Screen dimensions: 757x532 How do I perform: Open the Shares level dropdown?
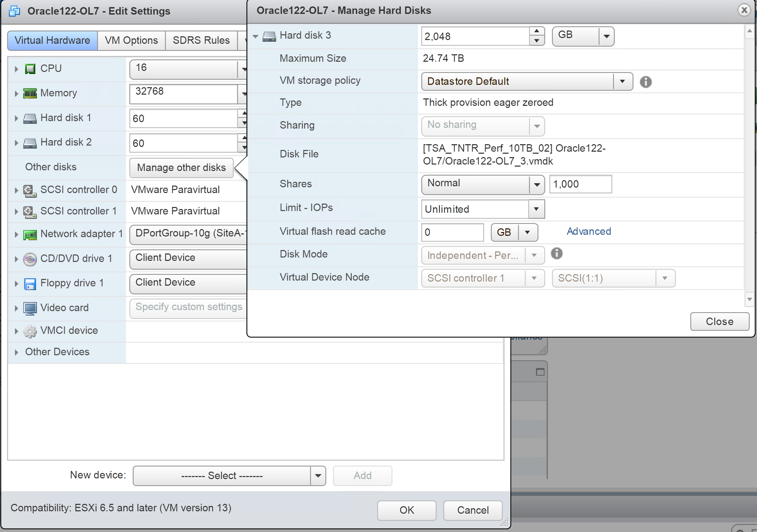pos(537,185)
